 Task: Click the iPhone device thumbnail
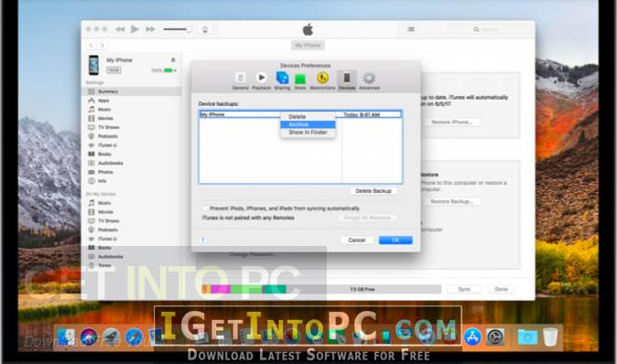(93, 65)
